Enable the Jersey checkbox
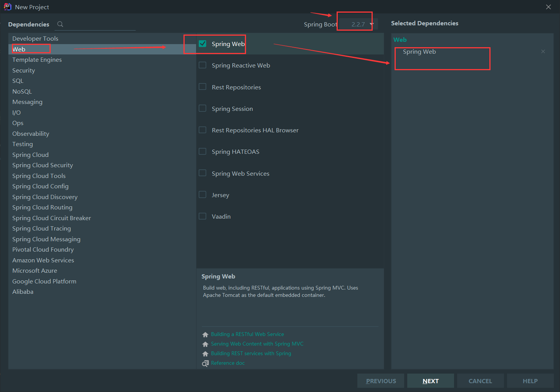The width and height of the screenshot is (560, 392). [x=203, y=195]
